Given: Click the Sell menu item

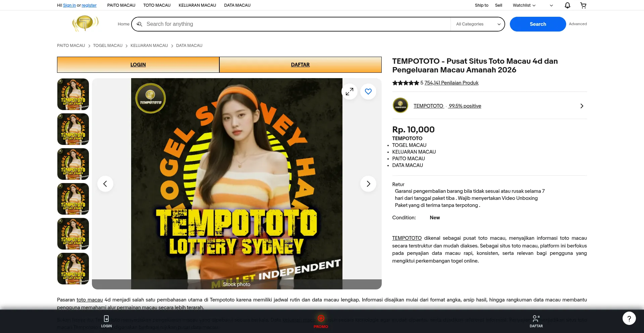Looking at the screenshot, I should pos(498,5).
